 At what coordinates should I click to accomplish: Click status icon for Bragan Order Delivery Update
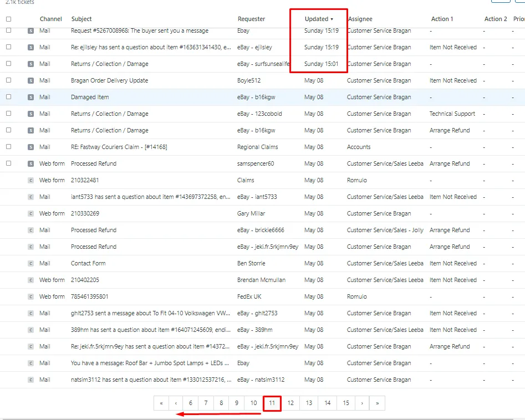tap(30, 81)
